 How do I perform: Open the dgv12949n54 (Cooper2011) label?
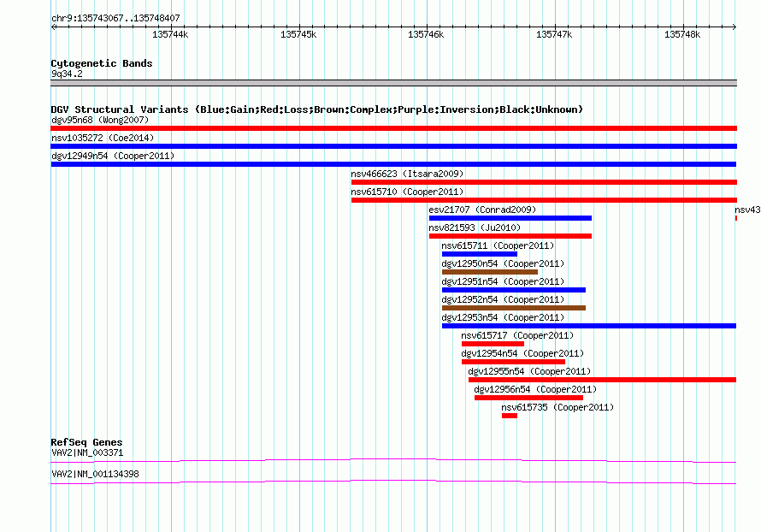[x=113, y=156]
